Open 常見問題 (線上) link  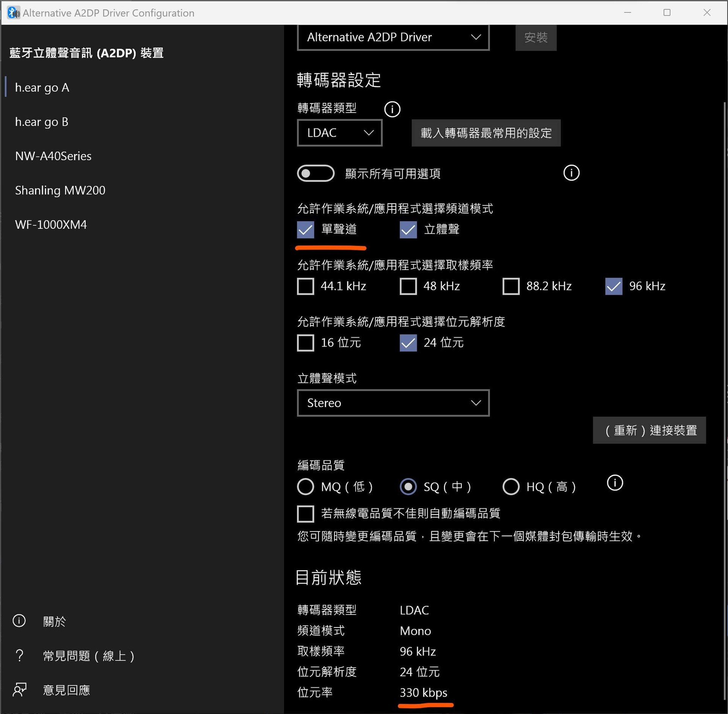pyautogui.click(x=89, y=656)
